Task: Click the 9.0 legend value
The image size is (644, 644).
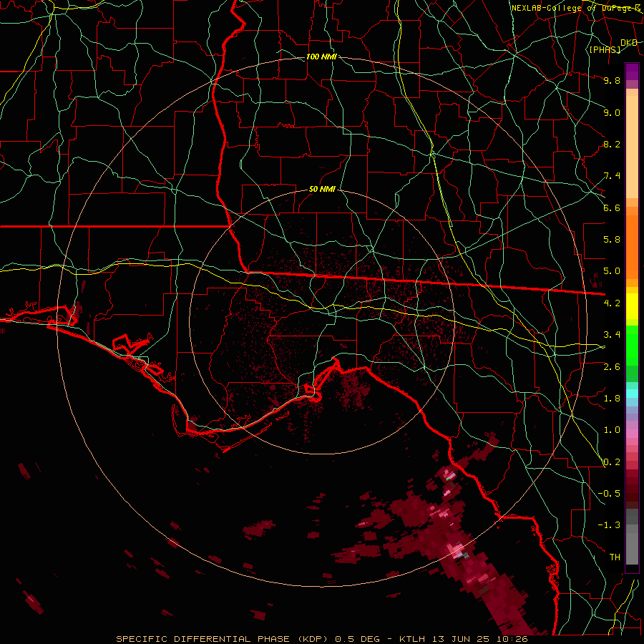Action: (612, 112)
